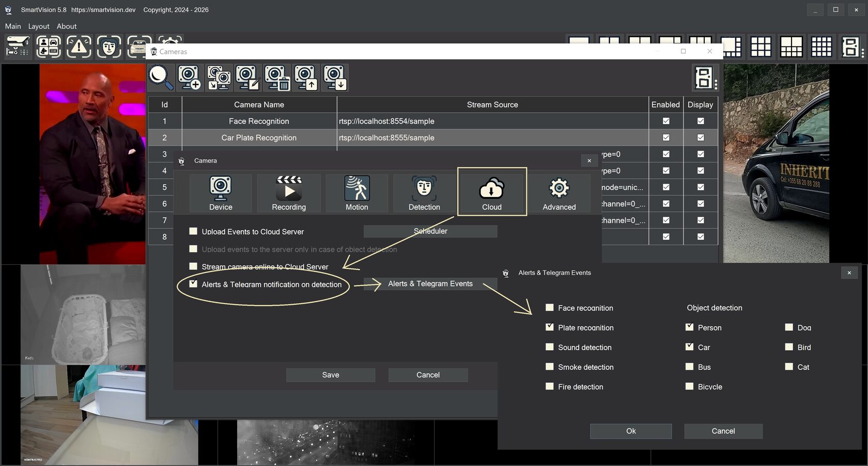Enable Fire detection alerts
The width and height of the screenshot is (868, 466).
click(x=550, y=386)
